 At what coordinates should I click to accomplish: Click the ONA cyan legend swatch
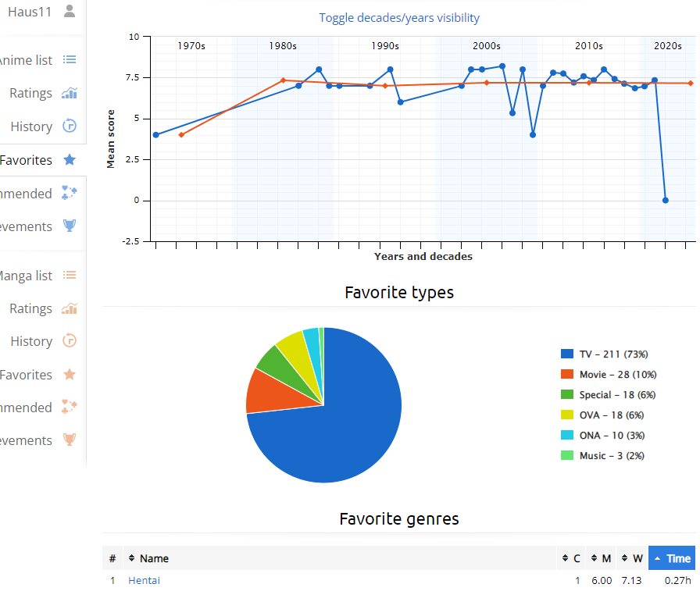tap(567, 436)
